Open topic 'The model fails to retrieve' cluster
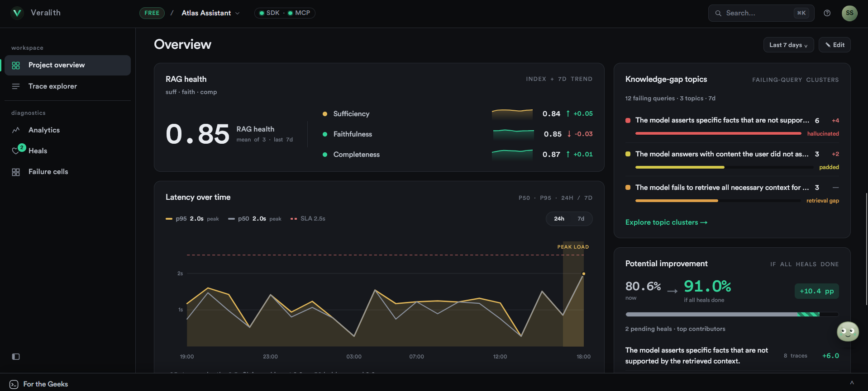This screenshot has width=868, height=391. coord(732,193)
